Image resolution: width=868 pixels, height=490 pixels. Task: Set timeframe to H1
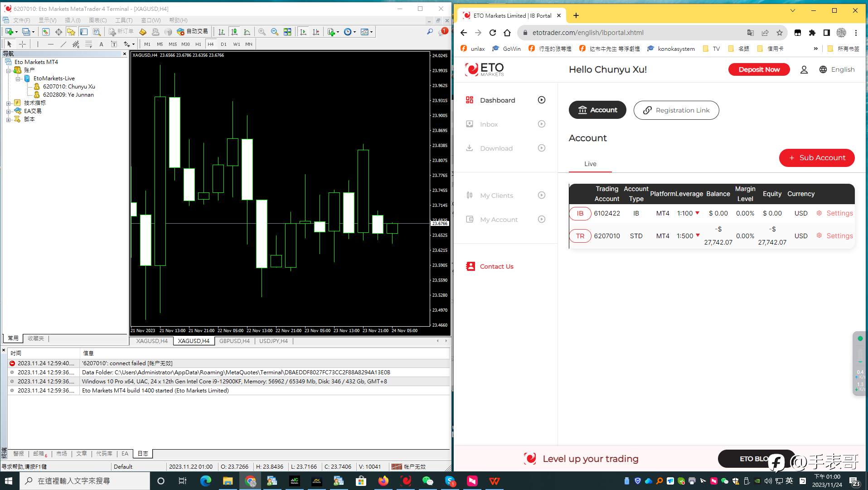point(198,44)
